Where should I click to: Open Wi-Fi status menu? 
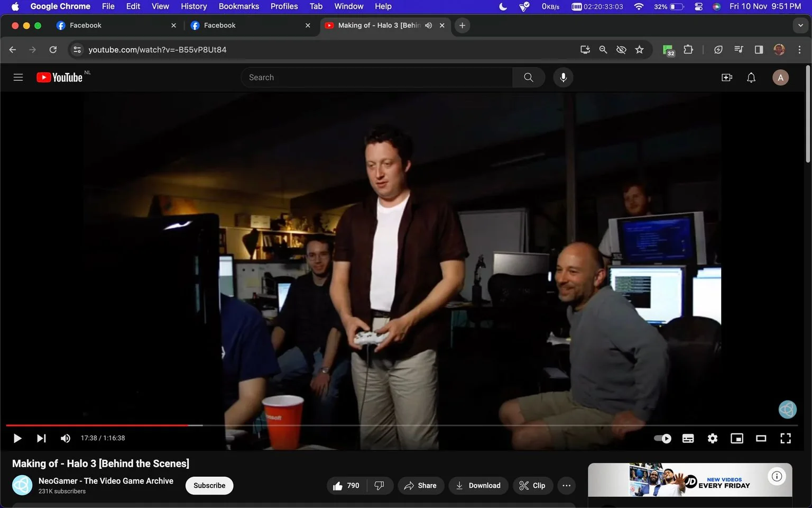(x=639, y=6)
